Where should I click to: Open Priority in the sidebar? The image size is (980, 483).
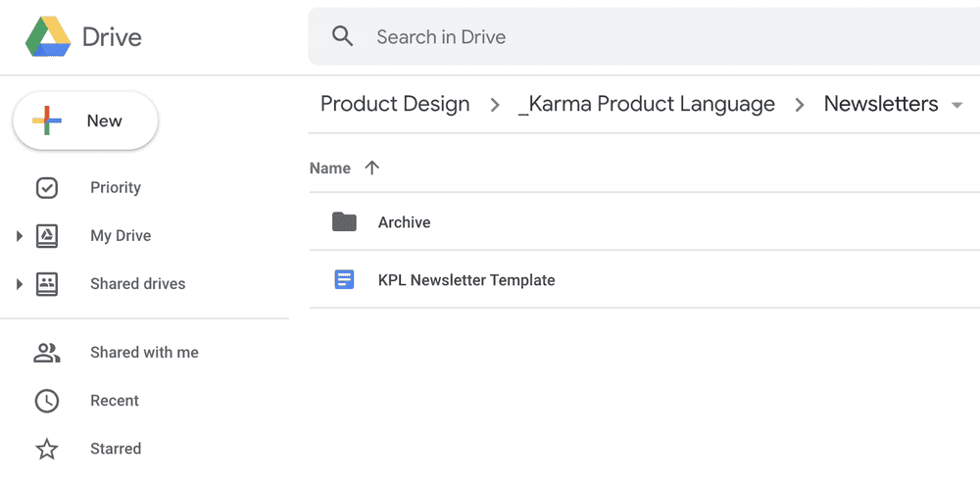click(x=116, y=187)
